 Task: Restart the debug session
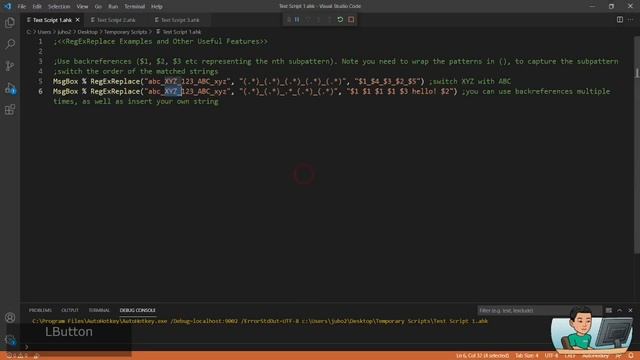(x=340, y=20)
